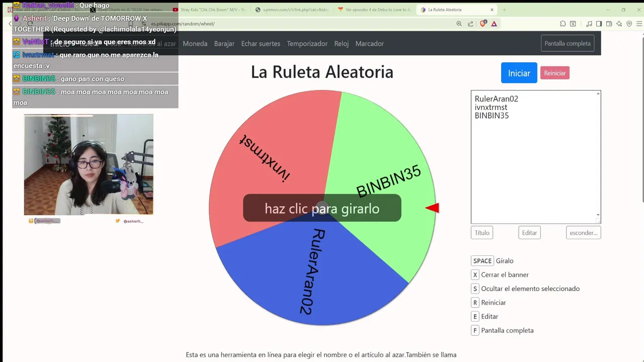The height and width of the screenshot is (362, 644).
Task: Click the R key hint for Reiniciar
Action: tap(475, 303)
